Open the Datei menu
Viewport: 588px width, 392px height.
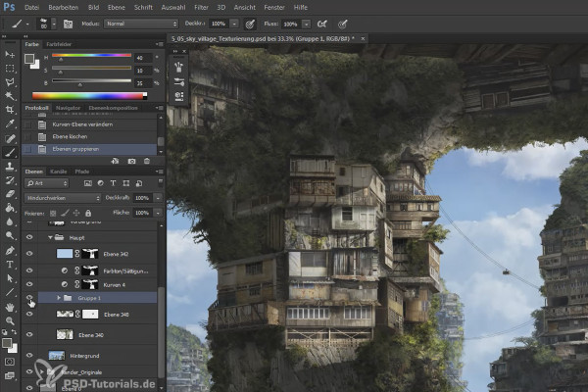tap(32, 7)
